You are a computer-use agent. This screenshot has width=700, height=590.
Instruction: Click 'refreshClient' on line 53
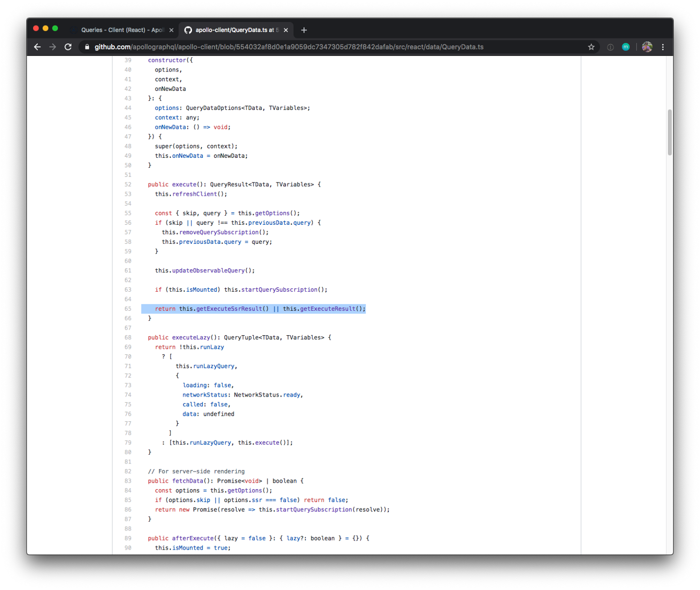pyautogui.click(x=194, y=194)
